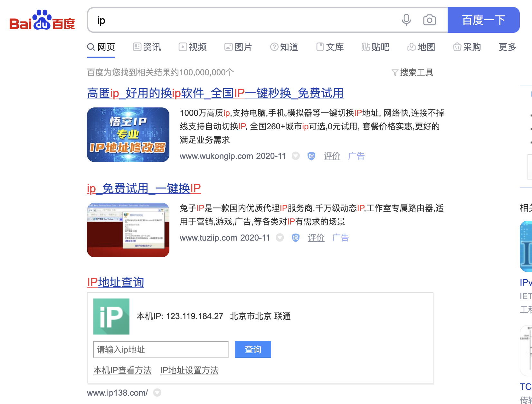Open the IP地址查询 result title
The image size is (532, 404).
pyautogui.click(x=116, y=282)
